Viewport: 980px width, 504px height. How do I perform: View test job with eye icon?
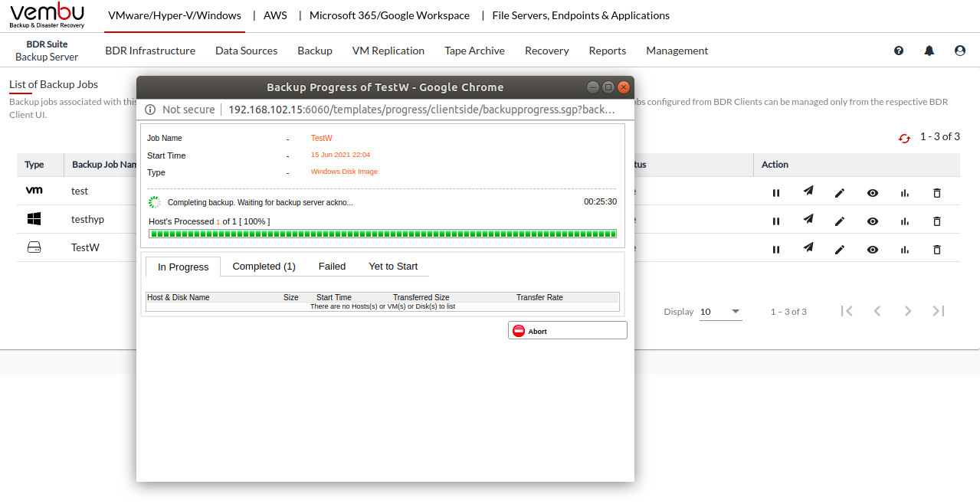(x=873, y=193)
